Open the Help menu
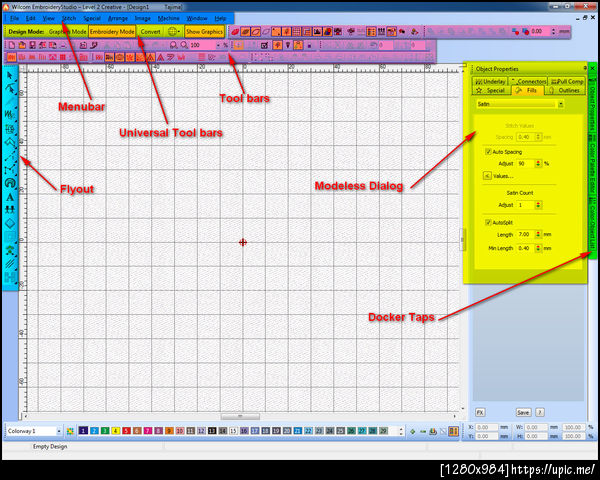This screenshot has width=600, height=480. click(220, 18)
